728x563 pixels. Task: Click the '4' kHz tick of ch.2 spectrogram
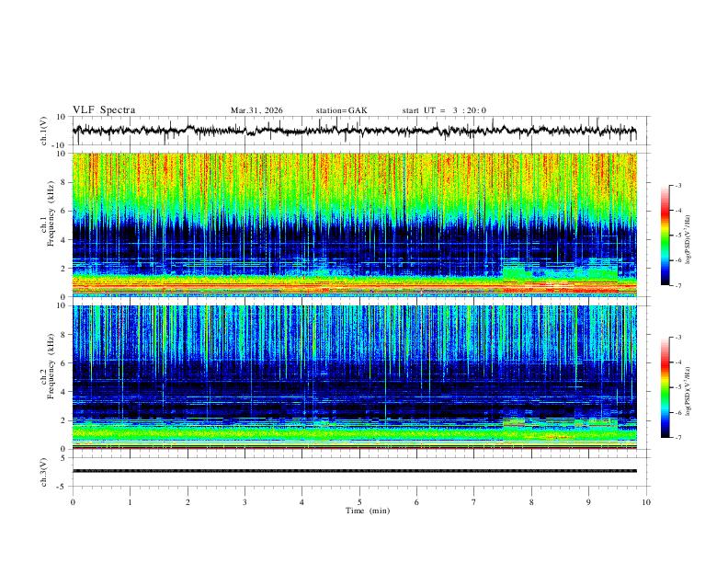64,392
